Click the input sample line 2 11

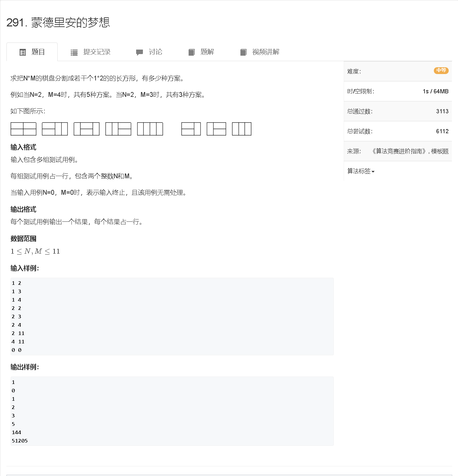(x=18, y=333)
